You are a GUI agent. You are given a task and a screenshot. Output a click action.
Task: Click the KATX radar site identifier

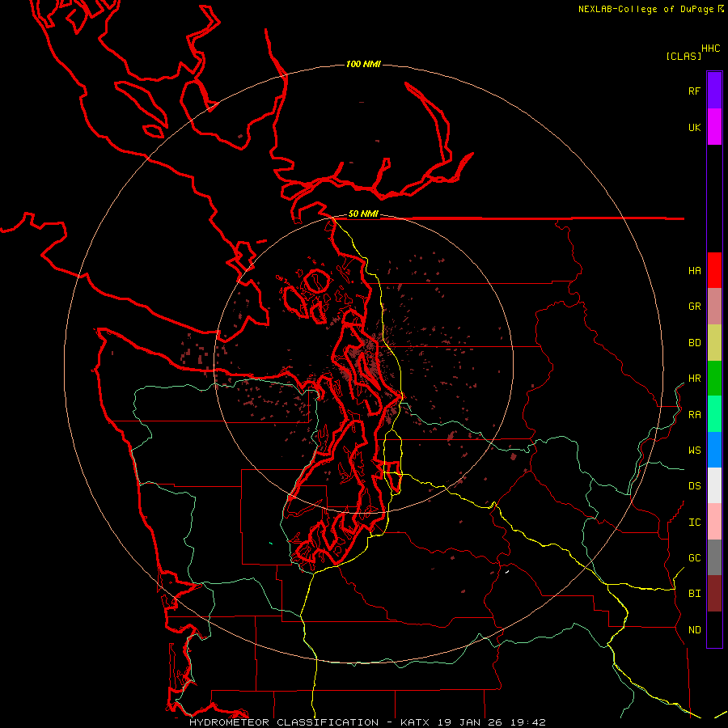[415, 722]
